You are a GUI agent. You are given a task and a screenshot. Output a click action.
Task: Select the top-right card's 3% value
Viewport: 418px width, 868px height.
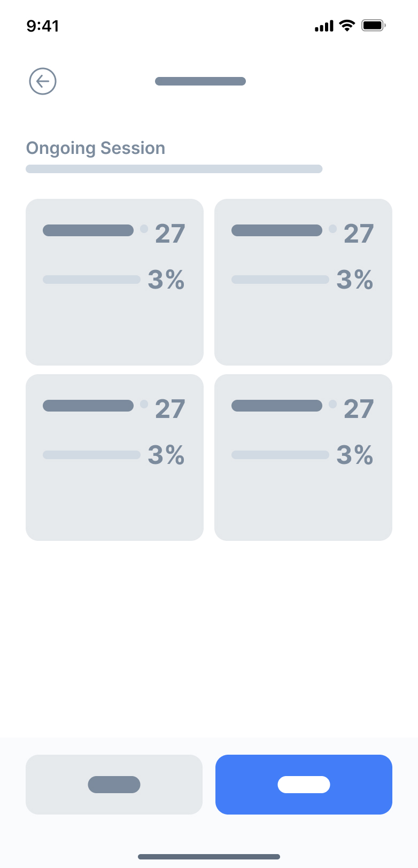pyautogui.click(x=355, y=280)
